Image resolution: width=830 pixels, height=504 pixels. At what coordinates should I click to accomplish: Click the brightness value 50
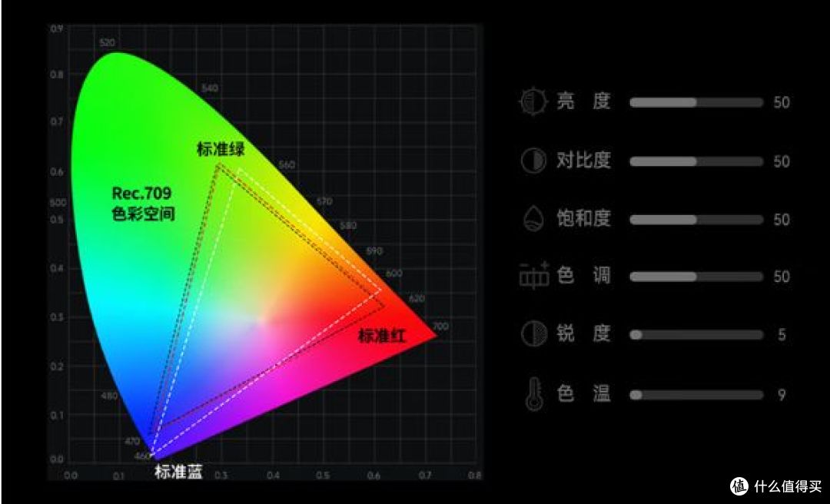tap(782, 102)
